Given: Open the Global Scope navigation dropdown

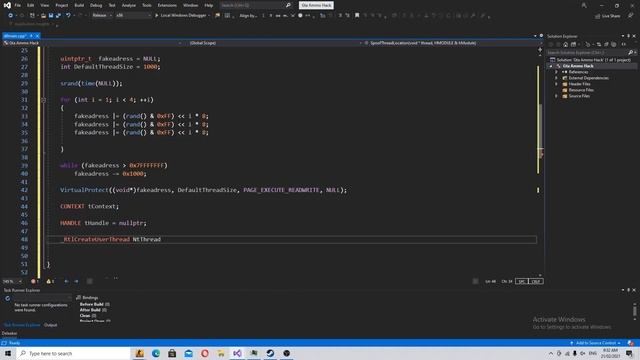Looking at the screenshot, I should (272, 43).
